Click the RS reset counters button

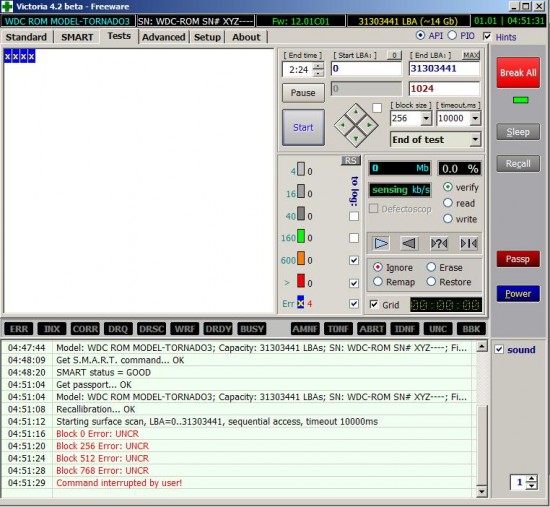click(x=350, y=160)
